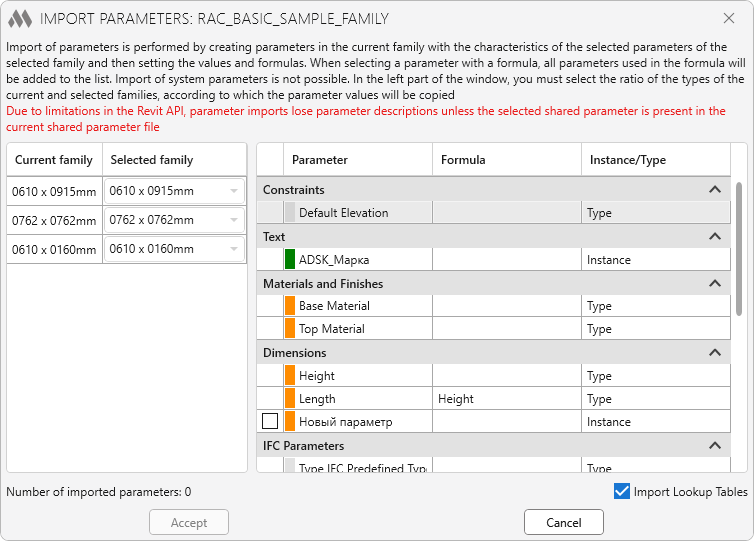Viewport: 754px width, 541px height.
Task: Open selected family dropdown for 0610 x 0160mm
Action: [175, 249]
